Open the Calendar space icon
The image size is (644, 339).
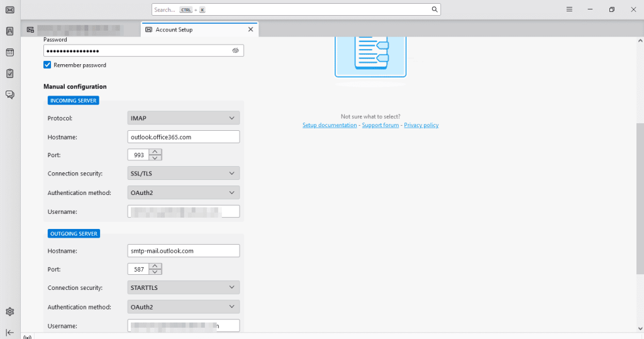pyautogui.click(x=10, y=53)
